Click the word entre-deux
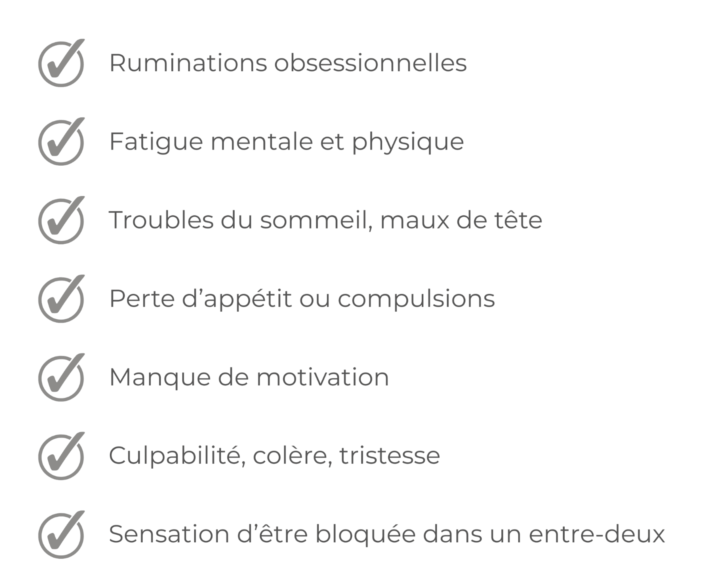The image size is (719, 588). 597,534
